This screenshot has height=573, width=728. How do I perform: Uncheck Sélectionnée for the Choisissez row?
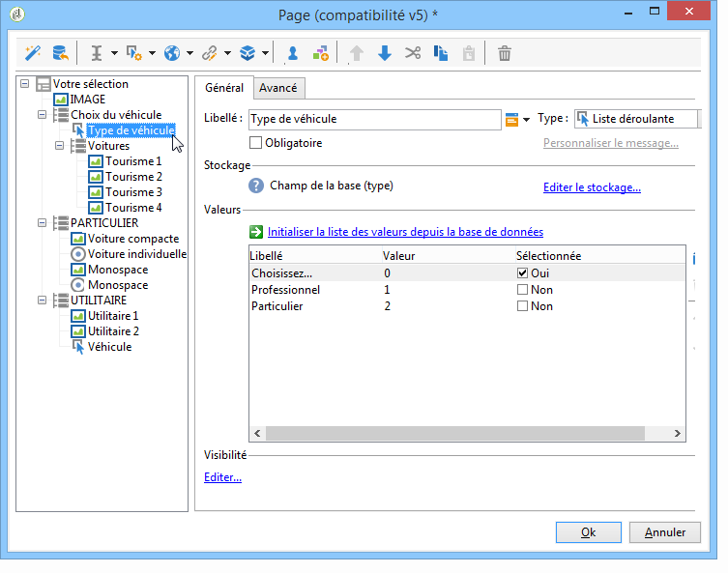coord(522,274)
